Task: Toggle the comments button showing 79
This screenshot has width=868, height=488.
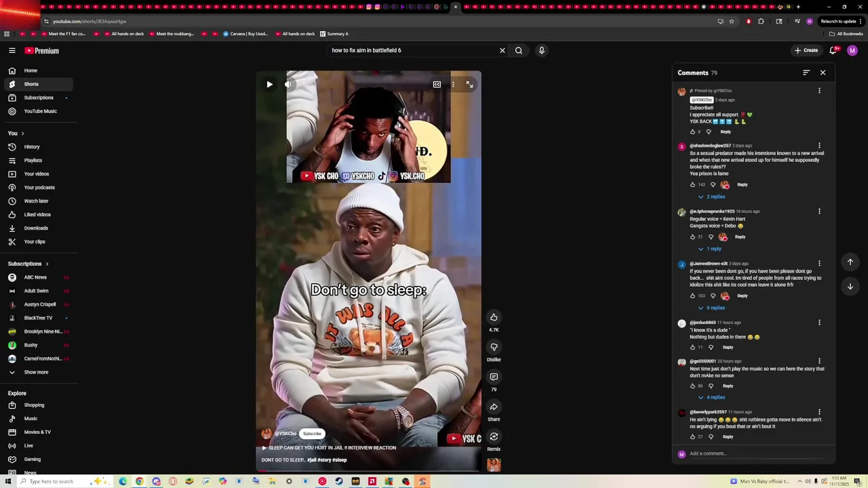Action: click(x=494, y=377)
